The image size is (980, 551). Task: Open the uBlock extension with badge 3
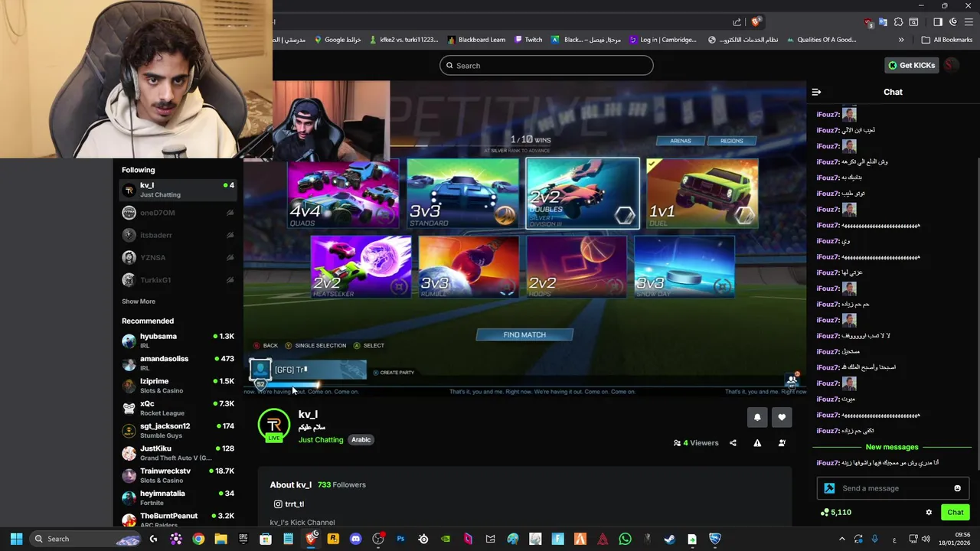coord(867,22)
